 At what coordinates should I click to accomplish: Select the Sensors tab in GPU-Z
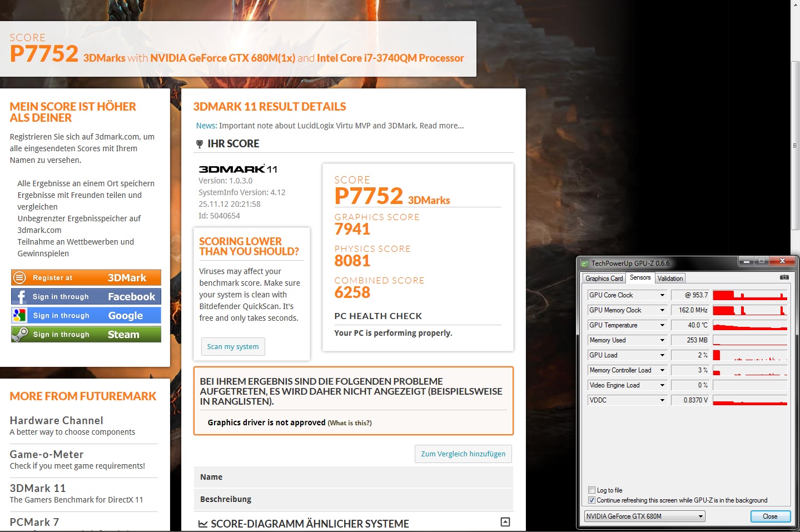click(x=640, y=277)
